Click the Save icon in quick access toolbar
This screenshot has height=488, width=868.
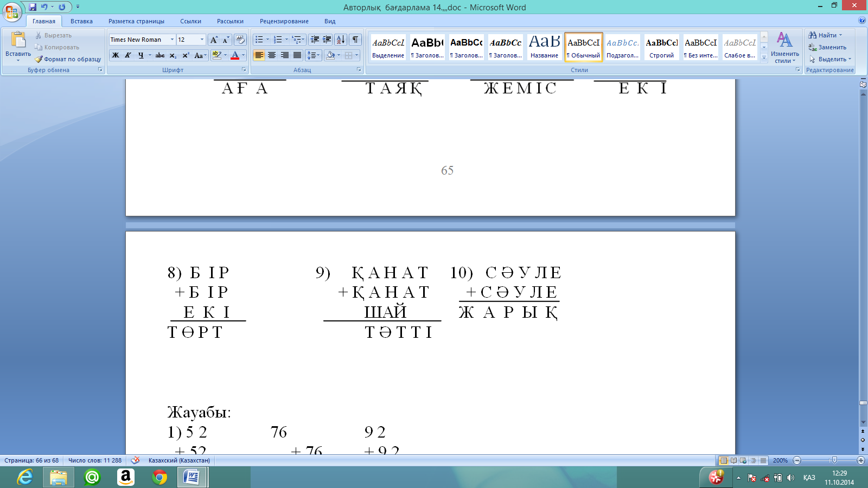click(x=33, y=7)
